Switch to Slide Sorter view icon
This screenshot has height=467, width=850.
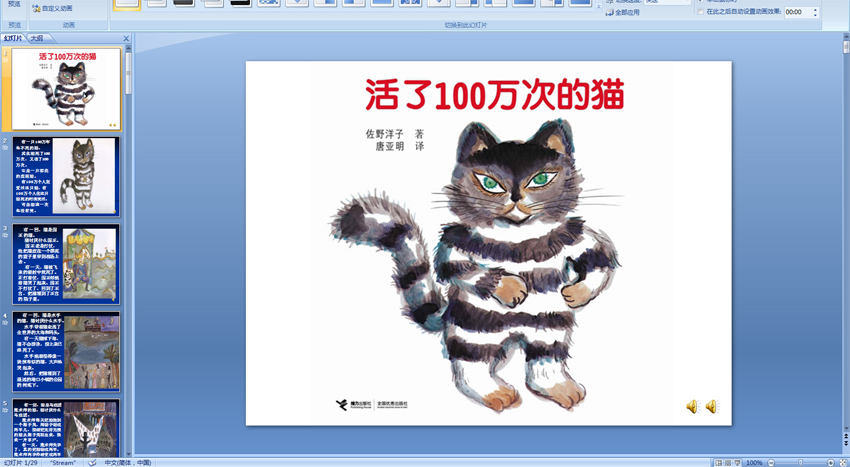pyautogui.click(x=728, y=463)
